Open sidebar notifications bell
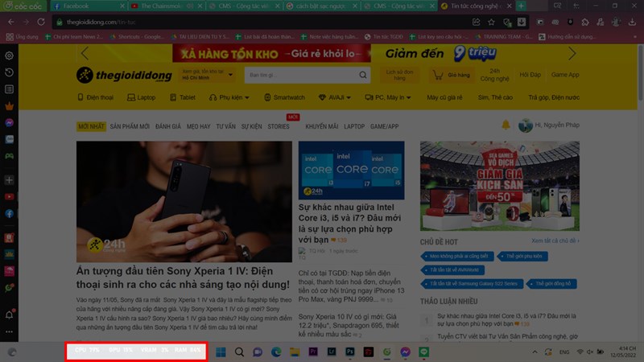This screenshot has width=644, height=362. tap(9, 315)
